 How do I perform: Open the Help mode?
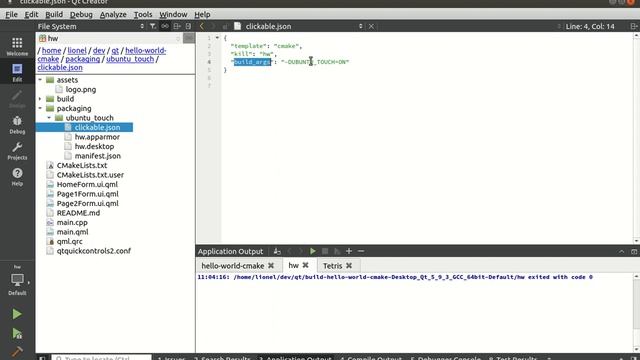pos(17,177)
